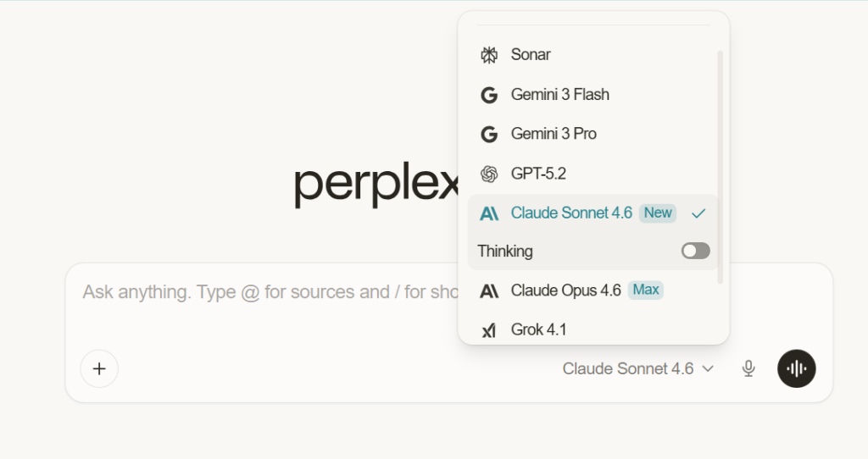Click the chevron arrow of the model selector

point(709,369)
